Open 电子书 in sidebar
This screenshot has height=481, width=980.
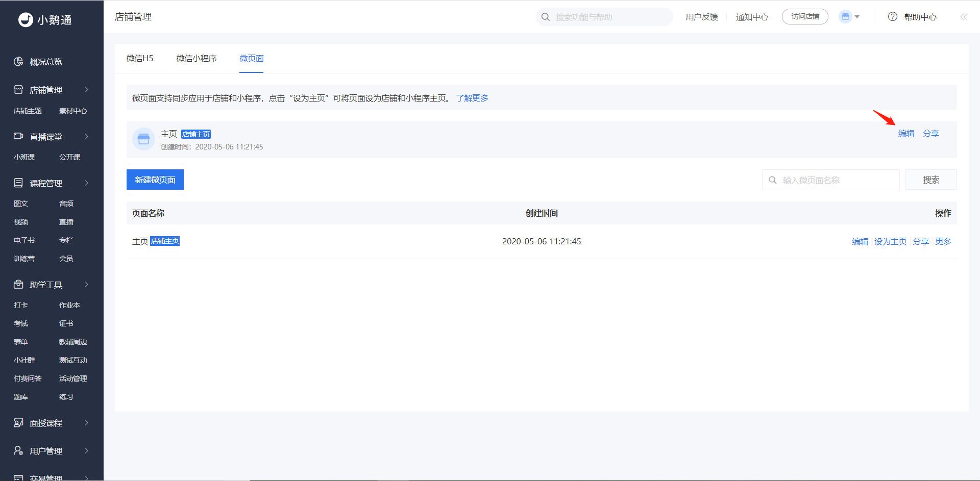[x=24, y=240]
